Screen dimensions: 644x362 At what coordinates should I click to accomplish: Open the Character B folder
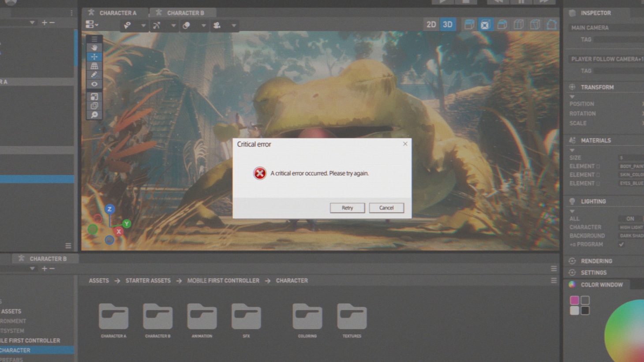pyautogui.click(x=157, y=321)
